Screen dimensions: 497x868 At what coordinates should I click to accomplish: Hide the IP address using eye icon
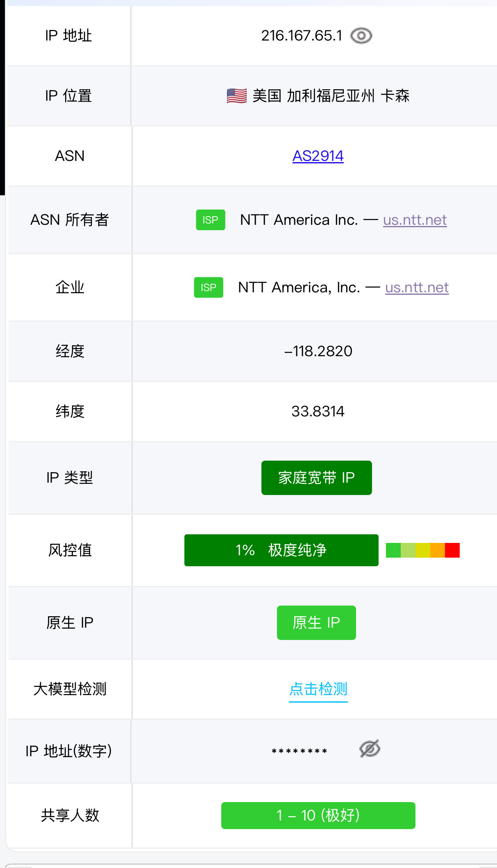[361, 36]
